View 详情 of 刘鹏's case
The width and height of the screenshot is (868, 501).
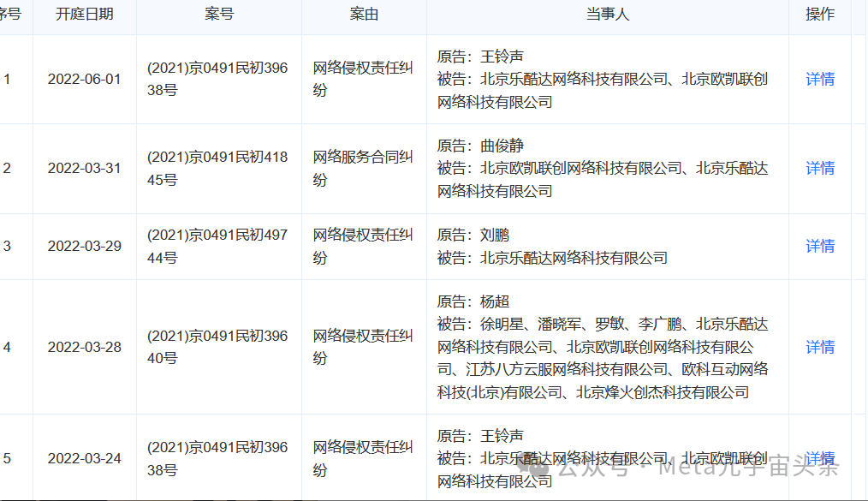coord(819,246)
